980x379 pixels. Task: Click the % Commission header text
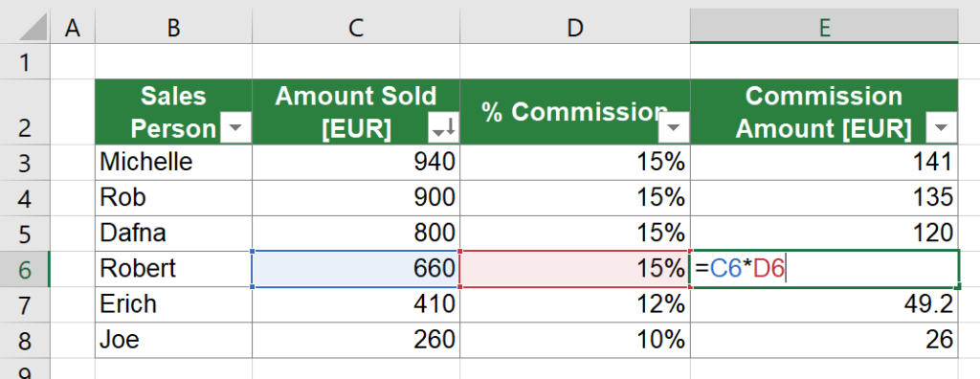[x=574, y=112]
